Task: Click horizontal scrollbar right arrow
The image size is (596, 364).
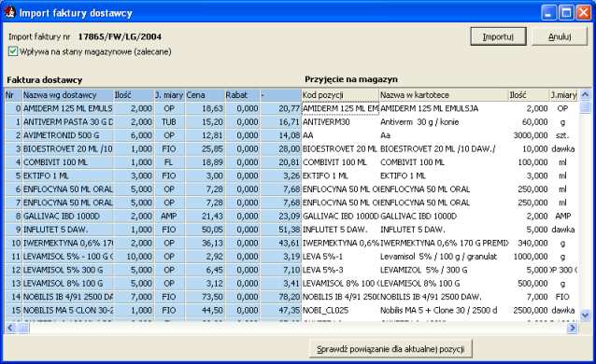Action: click(x=572, y=328)
